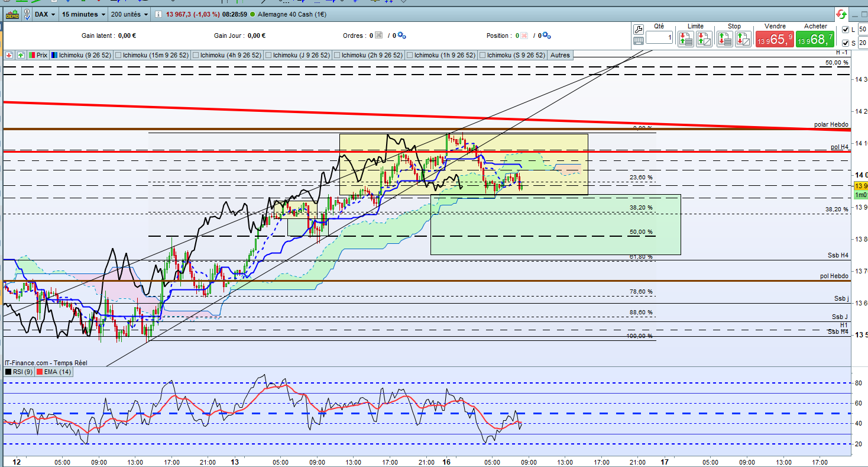Image resolution: width=868 pixels, height=467 pixels.
Task: Open trading settings wrench icon
Action: (639, 29)
